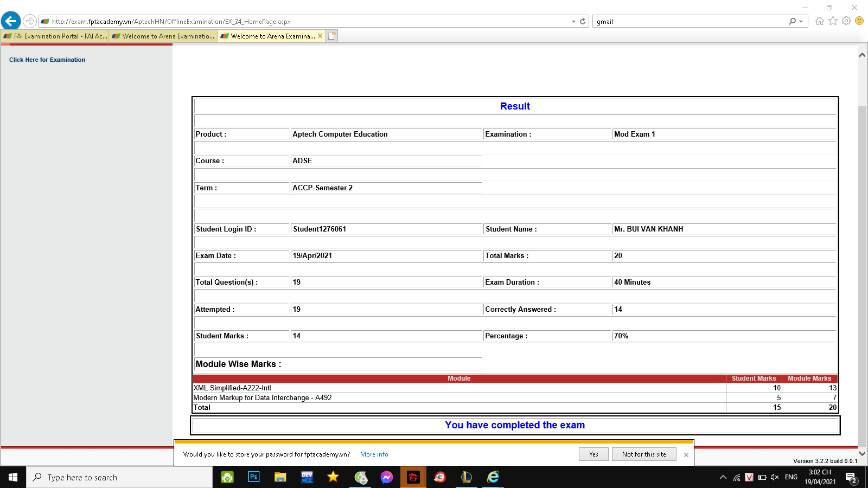The image size is (868, 488).
Task: Click the address bar URL field
Action: click(x=304, y=22)
